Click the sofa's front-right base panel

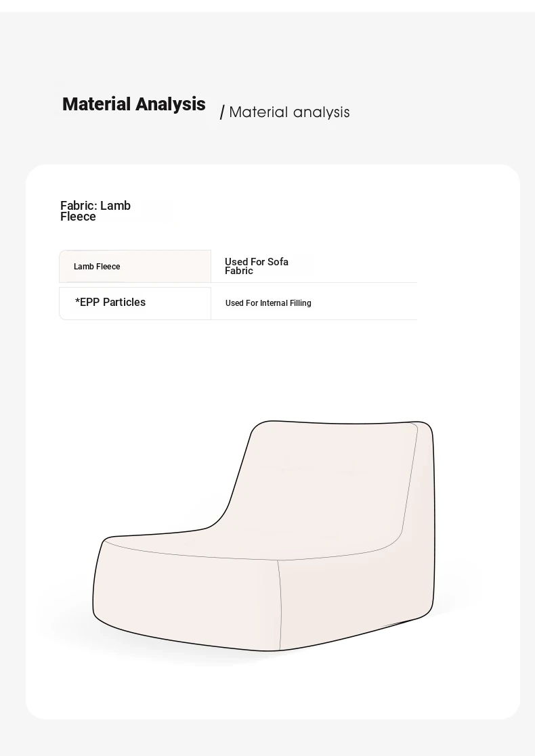[345, 596]
